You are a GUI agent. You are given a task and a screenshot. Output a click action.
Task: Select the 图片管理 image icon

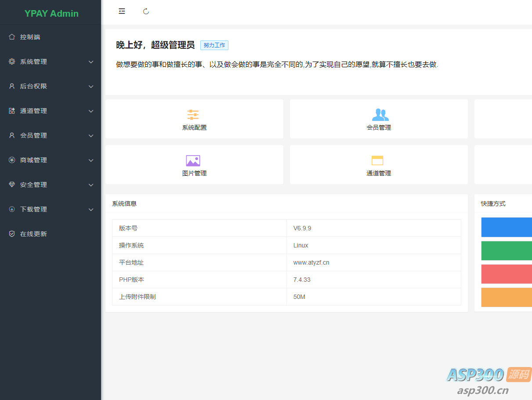pos(194,160)
